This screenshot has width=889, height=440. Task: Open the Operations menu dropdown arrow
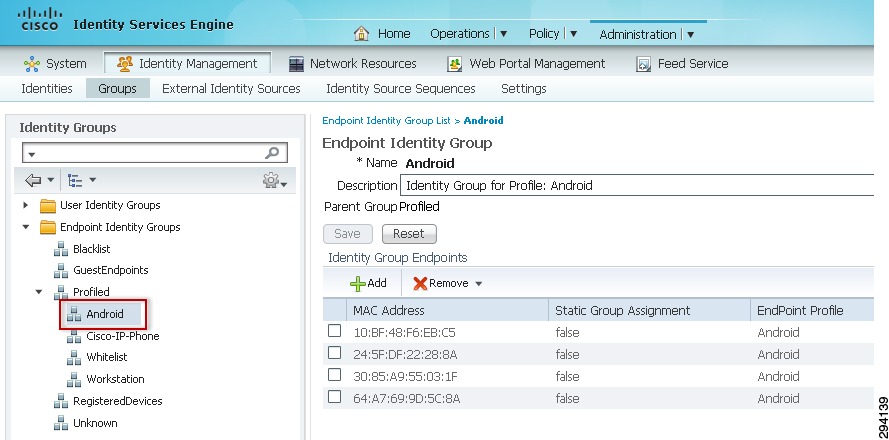[503, 34]
